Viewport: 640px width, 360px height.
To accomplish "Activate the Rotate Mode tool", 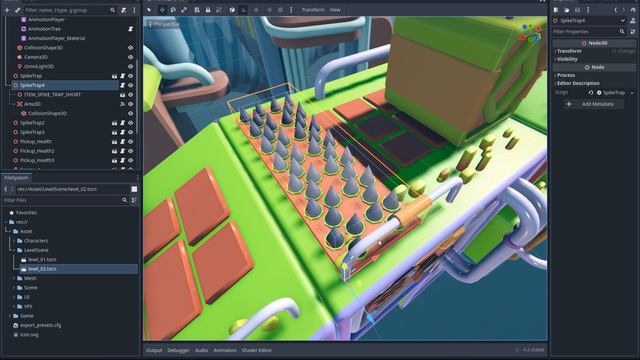I will [173, 10].
